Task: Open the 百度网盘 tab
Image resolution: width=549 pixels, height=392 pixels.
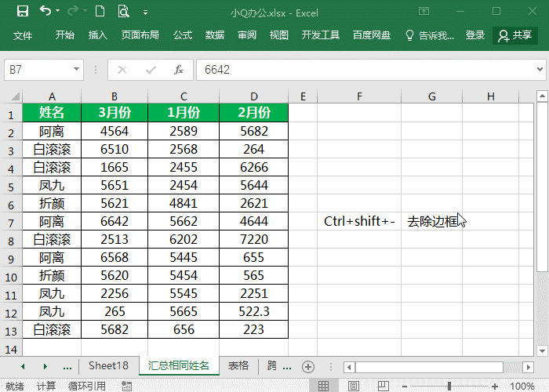Action: tap(372, 35)
